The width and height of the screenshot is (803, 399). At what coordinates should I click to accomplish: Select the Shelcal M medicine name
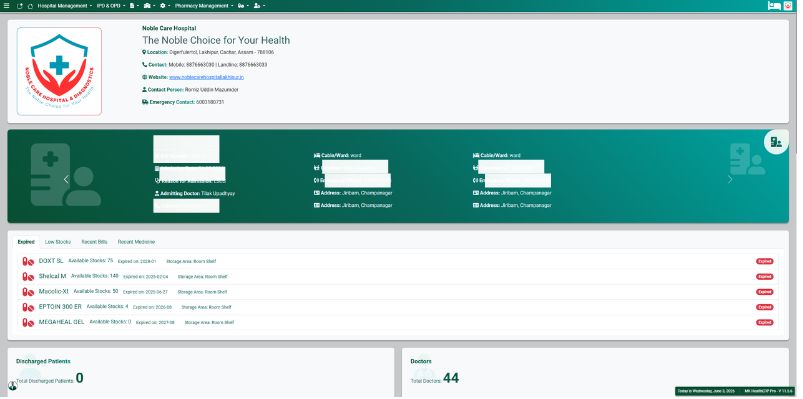[x=52, y=276]
